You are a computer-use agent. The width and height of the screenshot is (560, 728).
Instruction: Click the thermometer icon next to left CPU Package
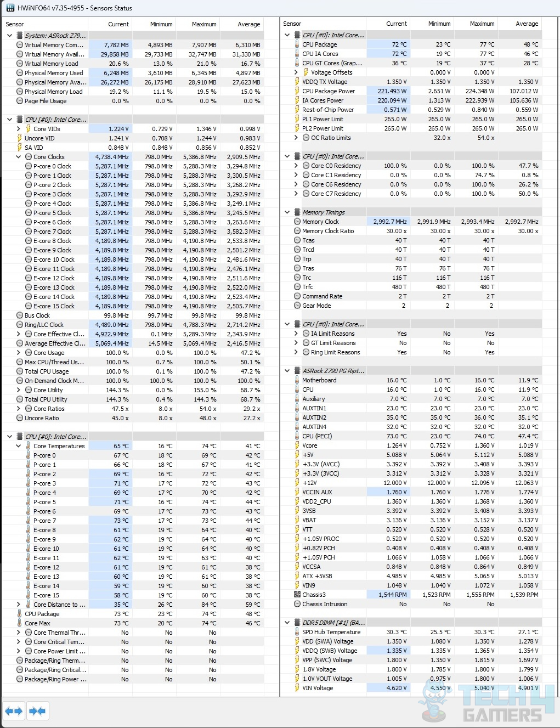[x=20, y=614]
